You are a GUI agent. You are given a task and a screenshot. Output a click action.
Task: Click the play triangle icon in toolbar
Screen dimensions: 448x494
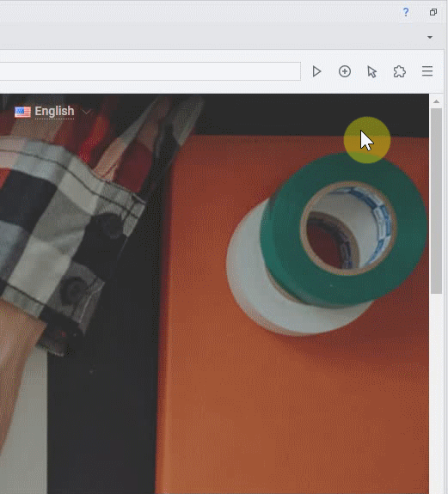point(316,71)
